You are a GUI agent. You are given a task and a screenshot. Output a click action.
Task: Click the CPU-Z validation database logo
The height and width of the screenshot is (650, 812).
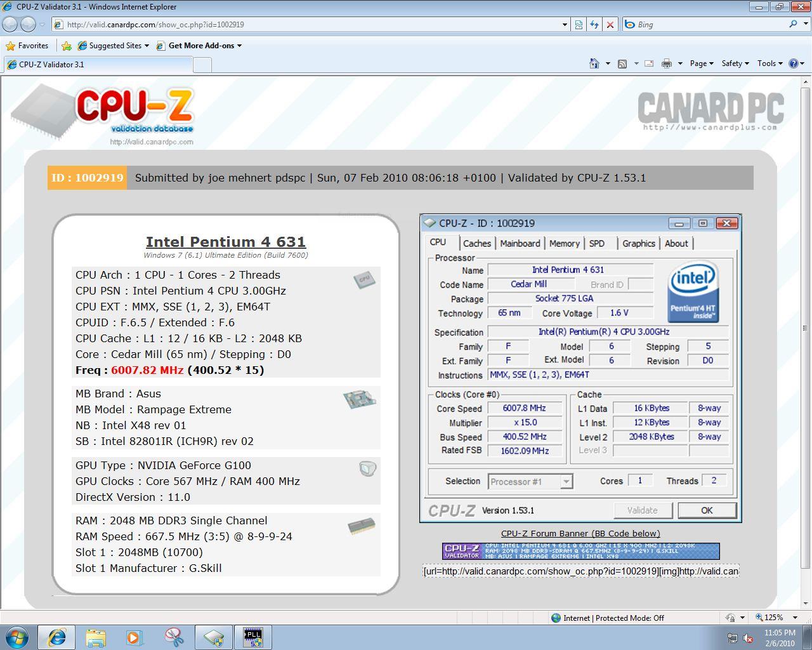tap(103, 114)
